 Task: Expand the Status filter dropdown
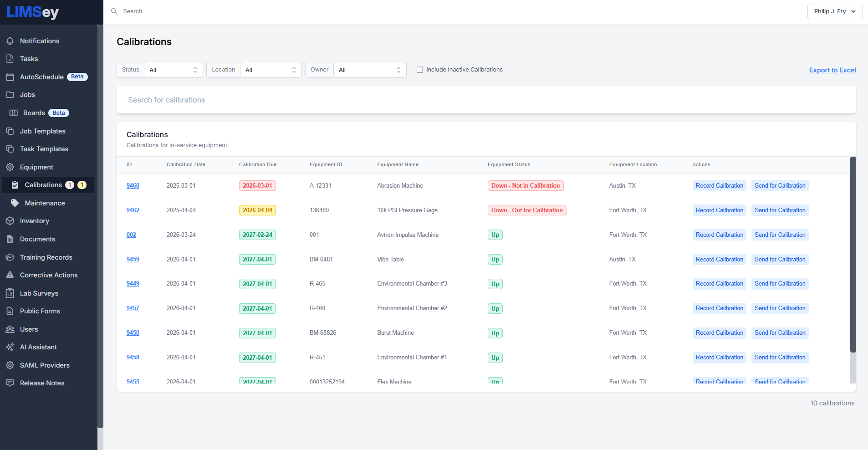pyautogui.click(x=173, y=70)
